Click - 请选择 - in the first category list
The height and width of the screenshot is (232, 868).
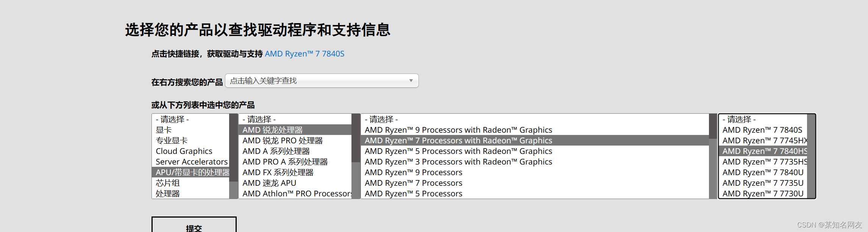point(190,119)
